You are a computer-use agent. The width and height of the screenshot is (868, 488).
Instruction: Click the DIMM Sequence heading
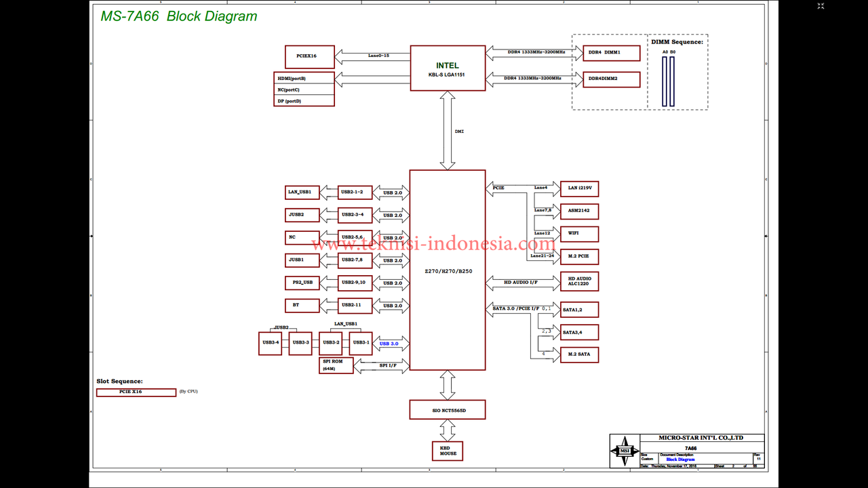click(x=677, y=42)
